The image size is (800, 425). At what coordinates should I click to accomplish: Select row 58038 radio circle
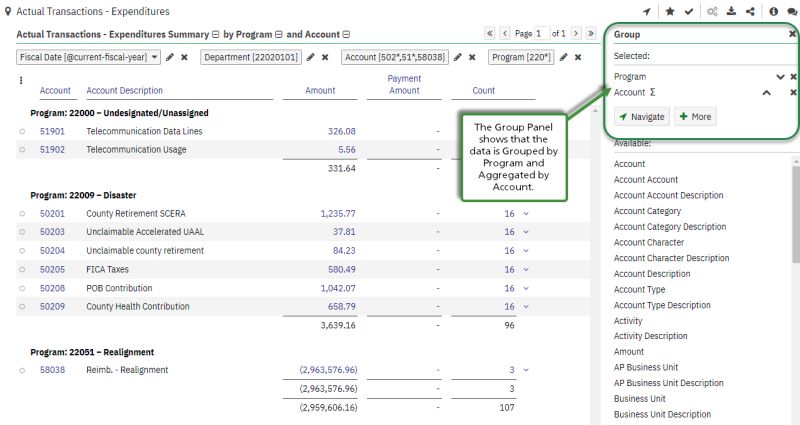22,370
